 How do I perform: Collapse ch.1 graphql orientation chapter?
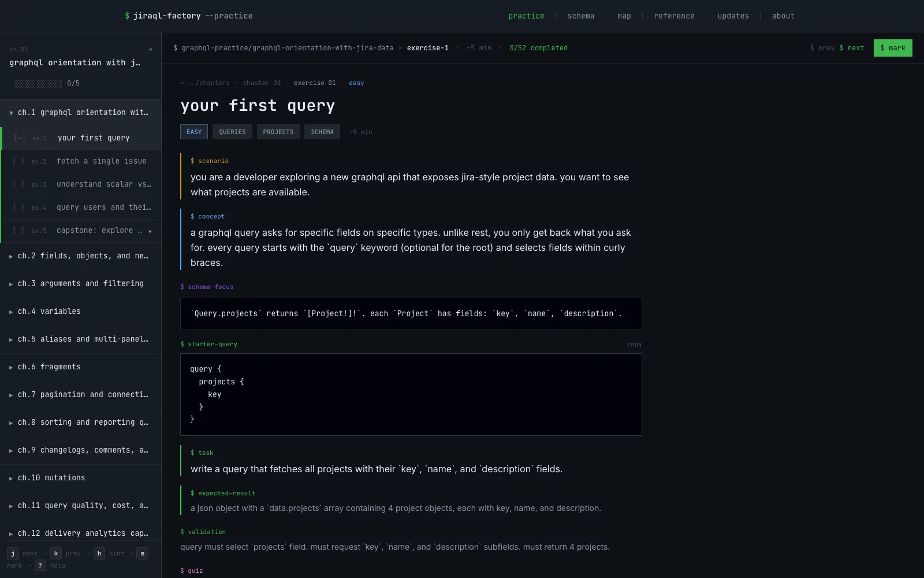click(x=80, y=113)
